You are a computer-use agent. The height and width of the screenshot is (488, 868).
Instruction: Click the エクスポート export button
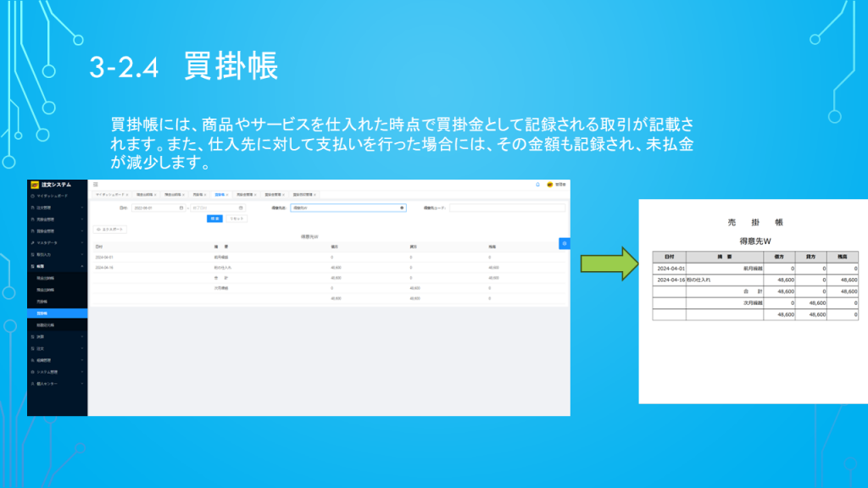pyautogui.click(x=110, y=229)
